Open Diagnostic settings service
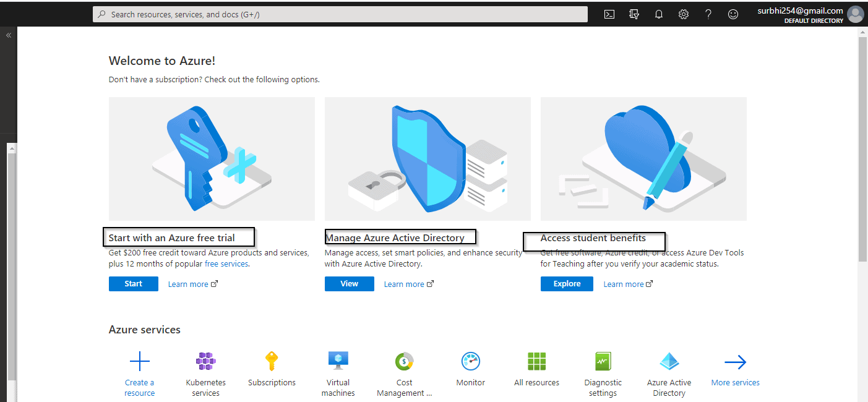Viewport: 868px width, 402px height. 603,361
